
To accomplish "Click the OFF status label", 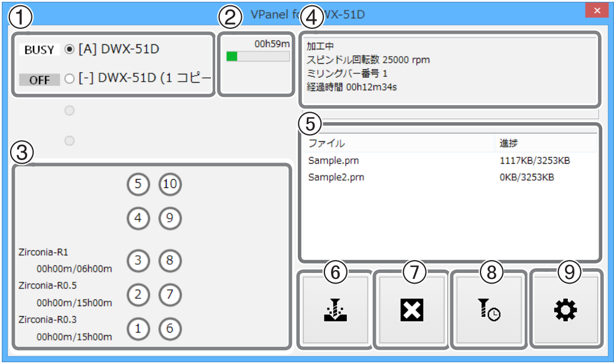I will pos(39,80).
